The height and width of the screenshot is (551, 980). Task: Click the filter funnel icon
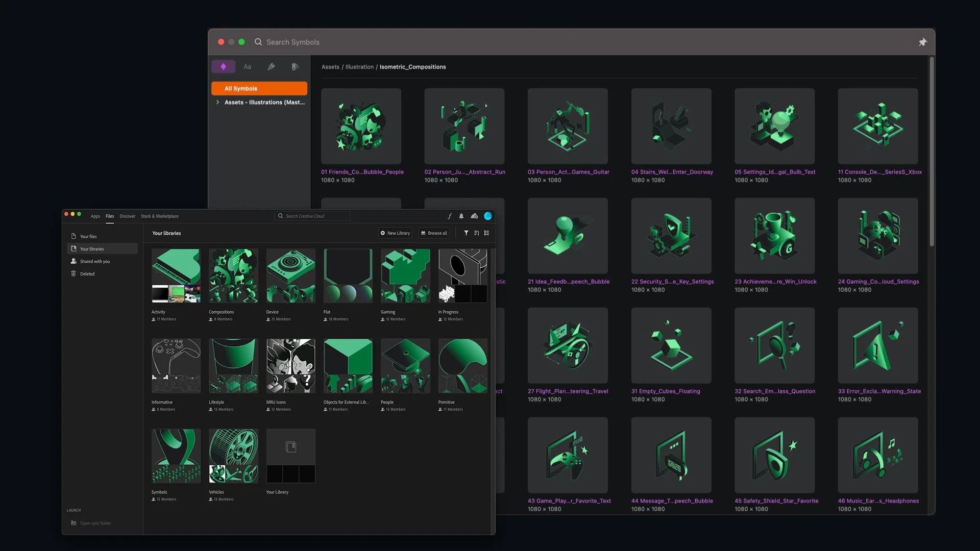(466, 233)
